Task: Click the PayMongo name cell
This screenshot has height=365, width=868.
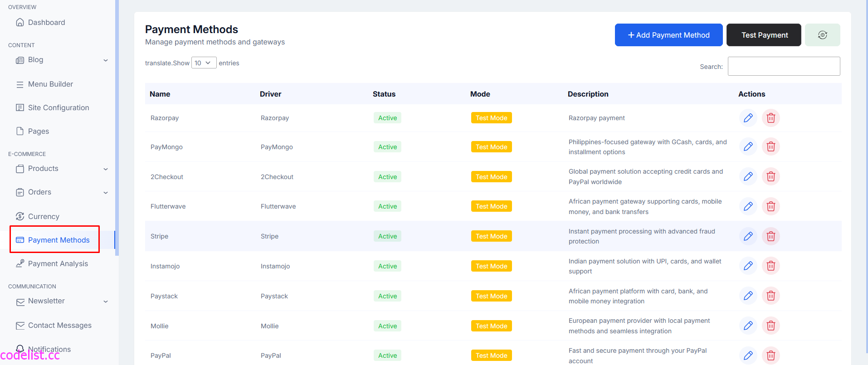Action: coord(166,147)
